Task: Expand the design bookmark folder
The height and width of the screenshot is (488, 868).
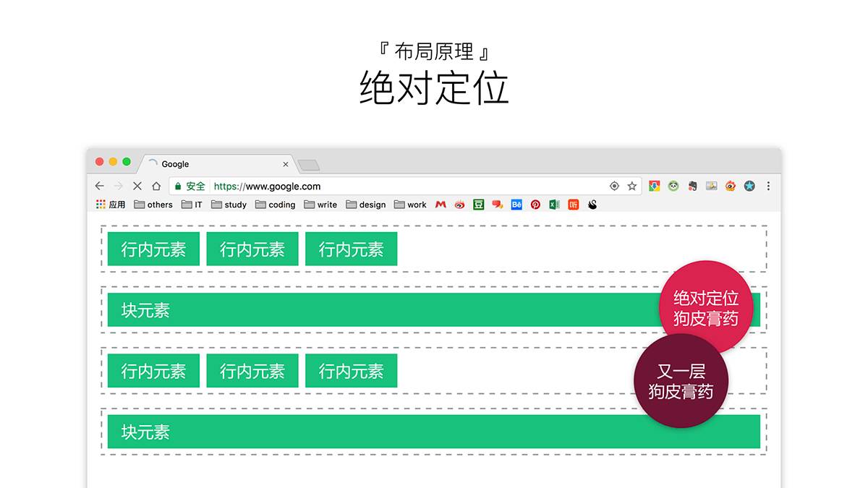Action: coord(366,205)
